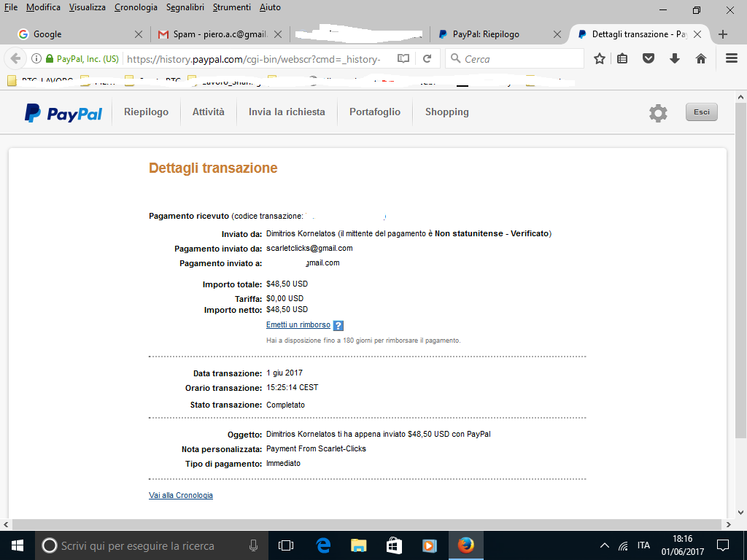Open Firefox hamburger menu
Viewport: 747px width, 560px height.
731,58
